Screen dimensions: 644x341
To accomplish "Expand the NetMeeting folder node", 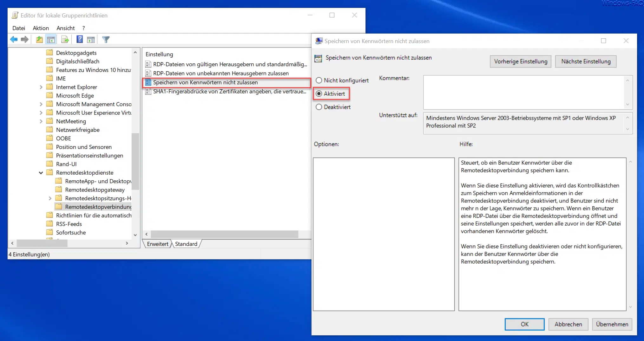I will [41, 121].
